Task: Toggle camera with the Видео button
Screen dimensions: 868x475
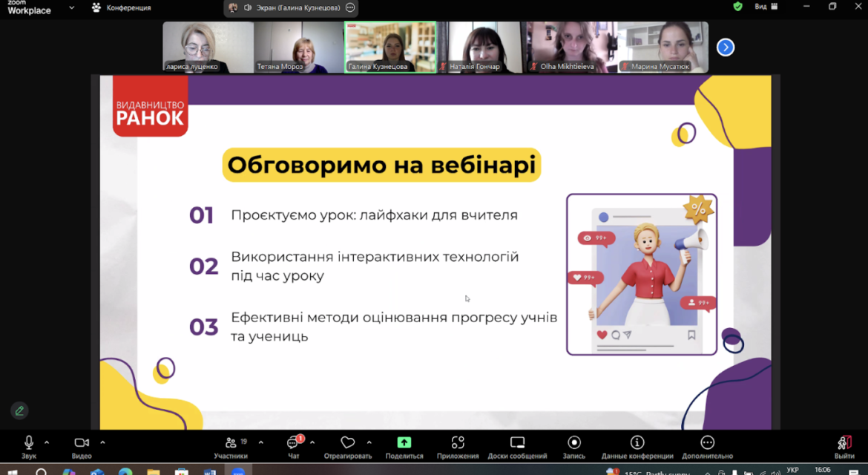Action: (x=82, y=448)
